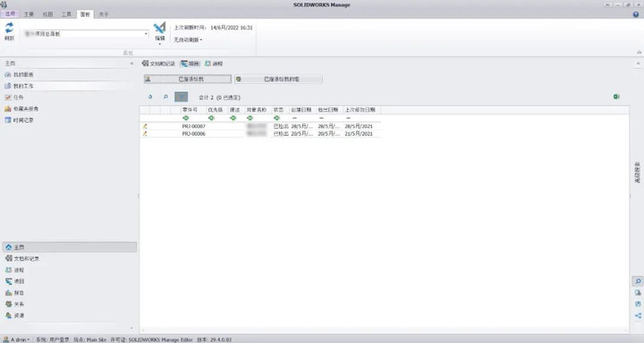Screen dimensions: 644x343
Task: Expand the 无自动刷新 auto-refresh dropdown
Action: (188, 40)
